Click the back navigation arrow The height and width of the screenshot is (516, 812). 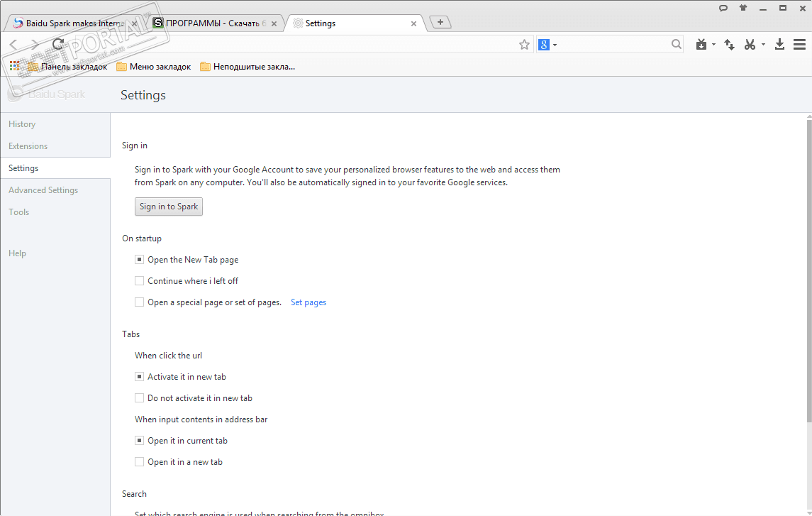(x=13, y=45)
